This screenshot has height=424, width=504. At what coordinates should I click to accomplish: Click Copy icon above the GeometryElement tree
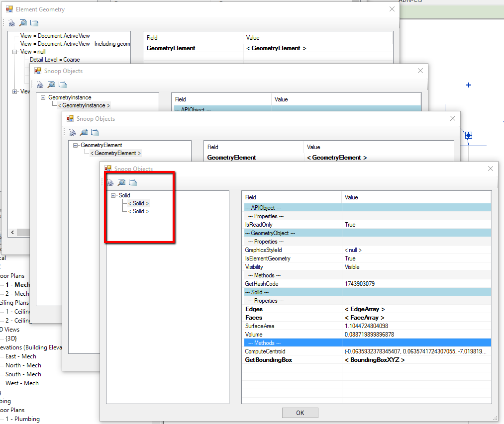click(95, 132)
